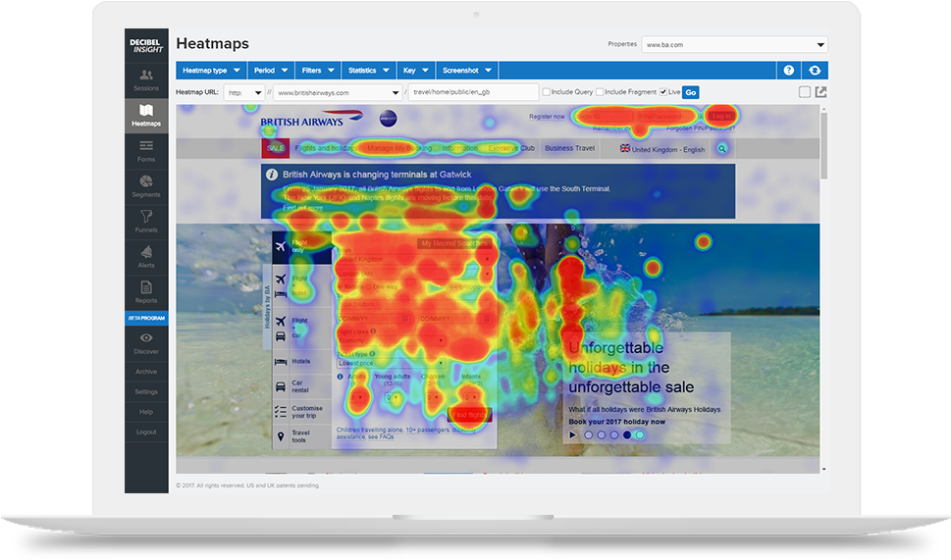Screen dimensions: 951x560
Task: Select the first carousel dot
Action: tap(588, 434)
